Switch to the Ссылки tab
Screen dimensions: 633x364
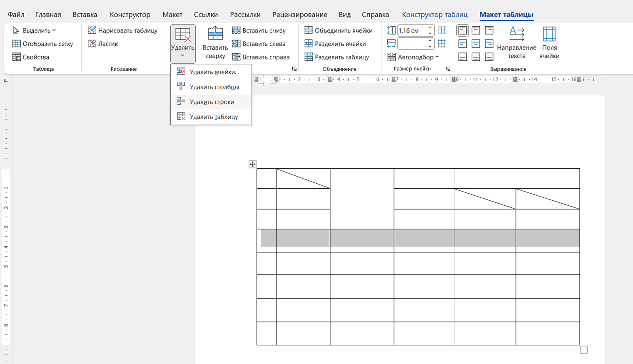coord(206,15)
